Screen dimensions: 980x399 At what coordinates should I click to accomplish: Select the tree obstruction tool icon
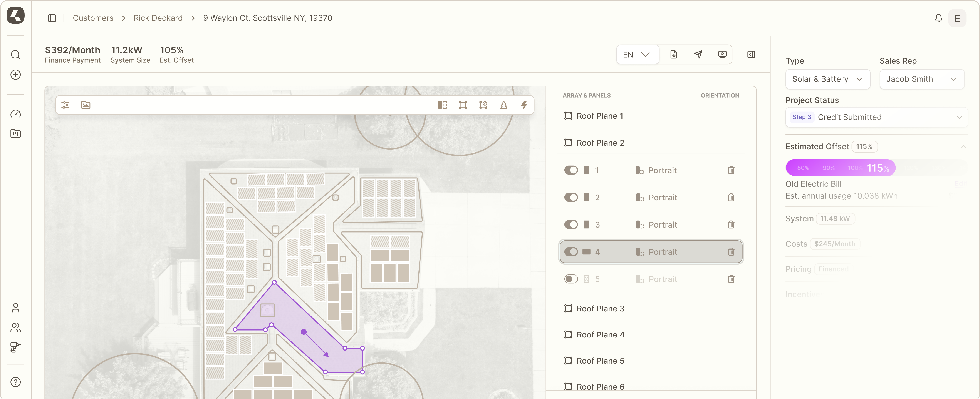click(503, 105)
